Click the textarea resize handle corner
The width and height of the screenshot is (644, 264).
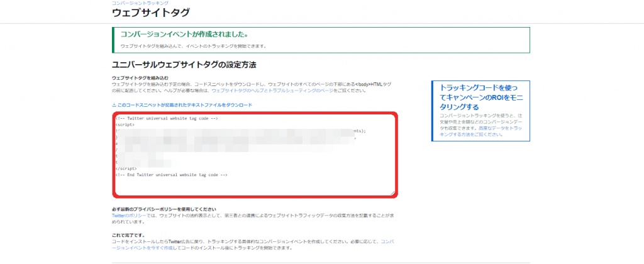(392, 192)
